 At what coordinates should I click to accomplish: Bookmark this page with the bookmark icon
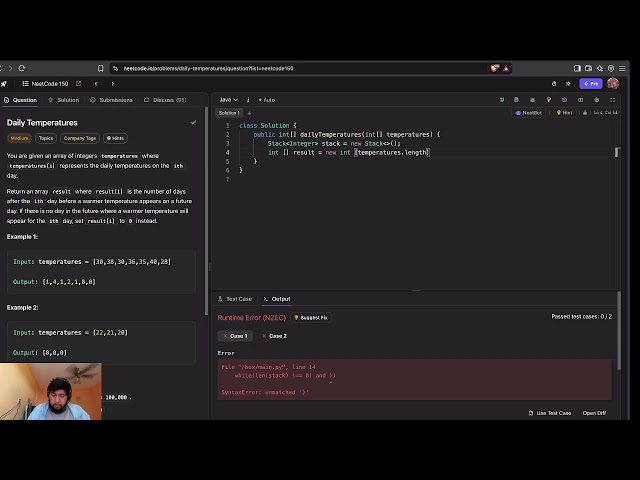(100, 68)
